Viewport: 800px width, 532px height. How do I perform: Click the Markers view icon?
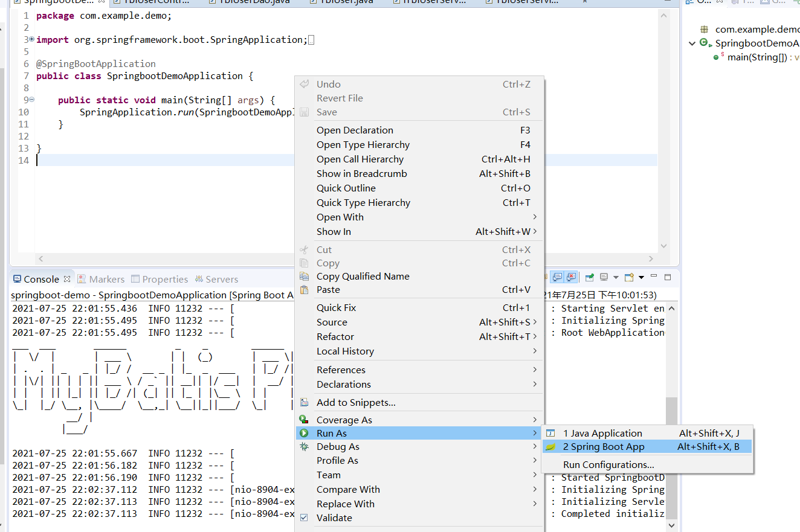pyautogui.click(x=82, y=279)
